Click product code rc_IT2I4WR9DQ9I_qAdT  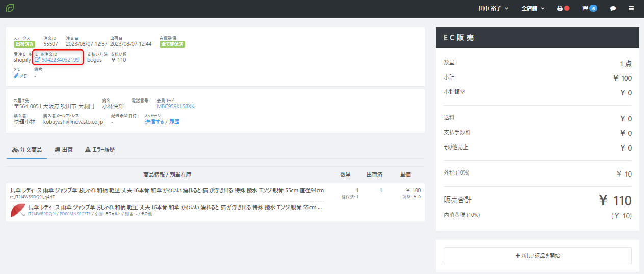coord(32,197)
